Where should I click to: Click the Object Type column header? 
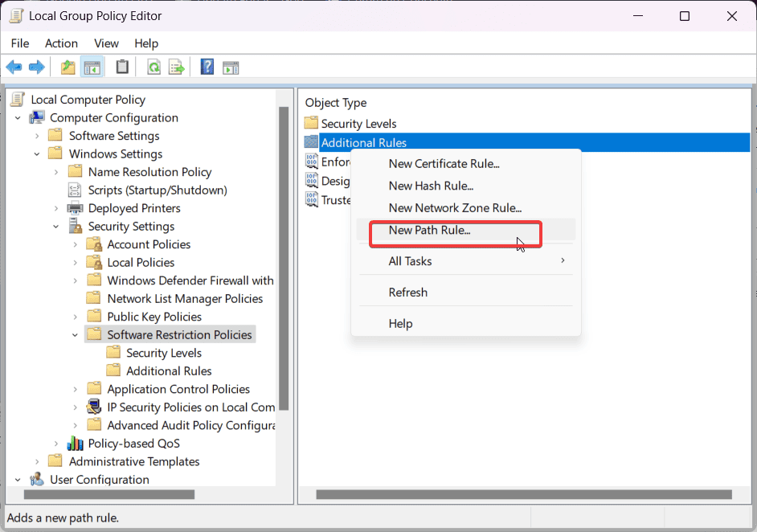pos(336,102)
